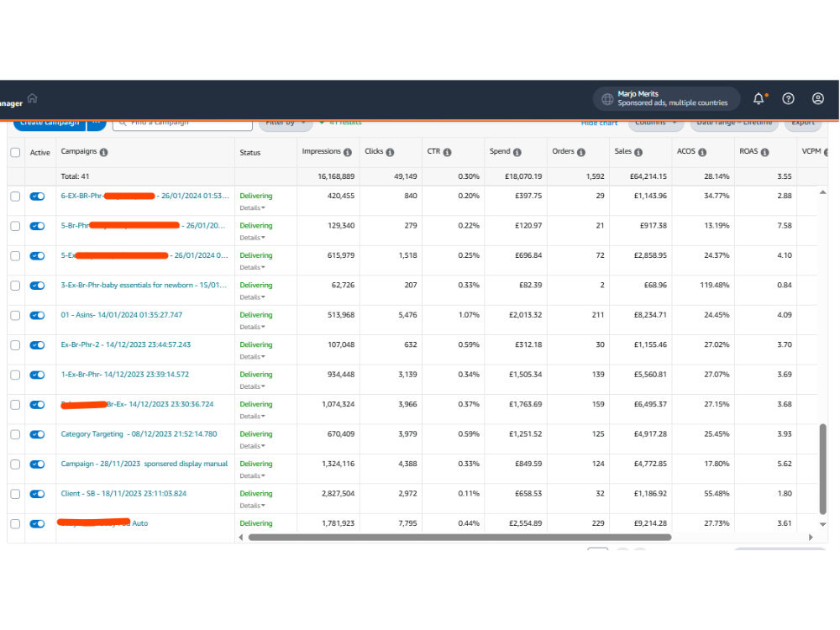The height and width of the screenshot is (630, 840).
Task: Sort by the Spend column header
Action: point(500,151)
